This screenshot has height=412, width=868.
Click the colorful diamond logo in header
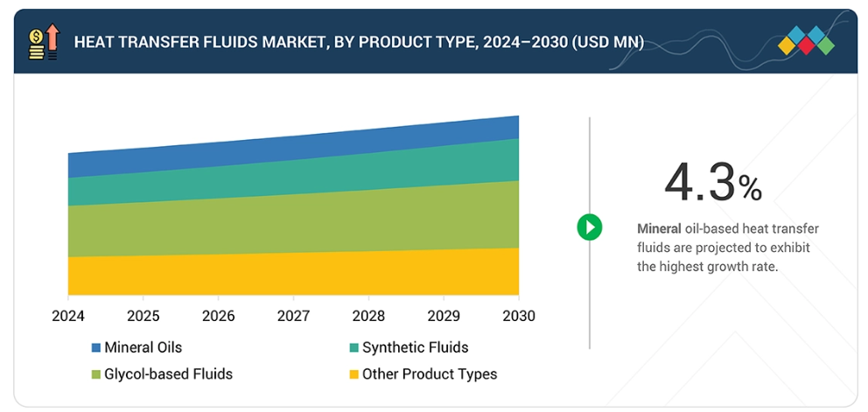pyautogui.click(x=805, y=41)
